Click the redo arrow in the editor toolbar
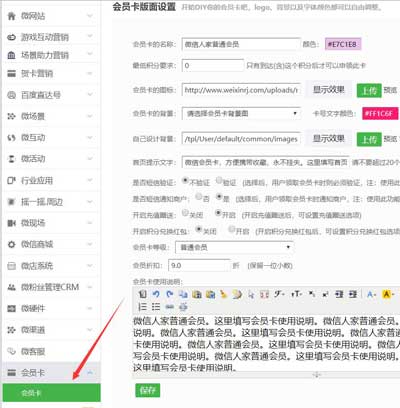 [x=170, y=294]
